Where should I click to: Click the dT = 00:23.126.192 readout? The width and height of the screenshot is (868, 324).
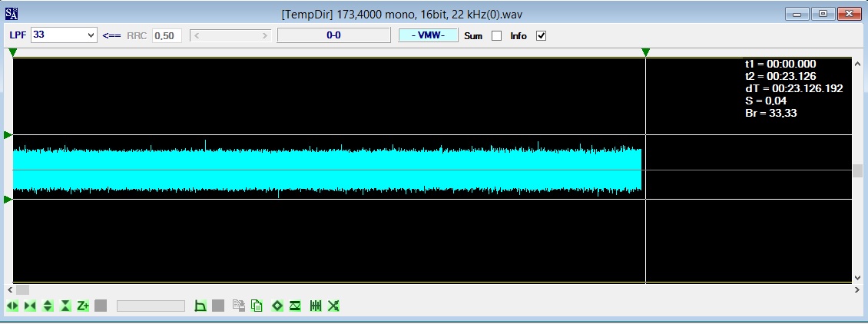point(794,88)
